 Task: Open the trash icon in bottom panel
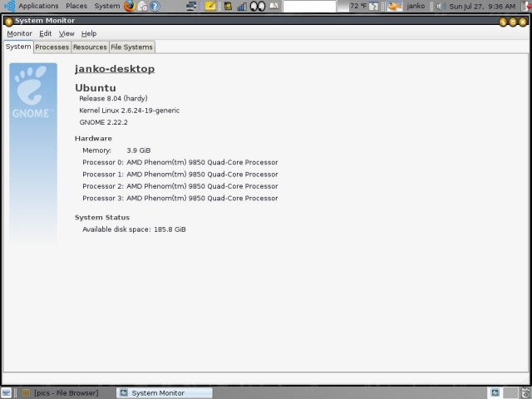click(x=526, y=393)
